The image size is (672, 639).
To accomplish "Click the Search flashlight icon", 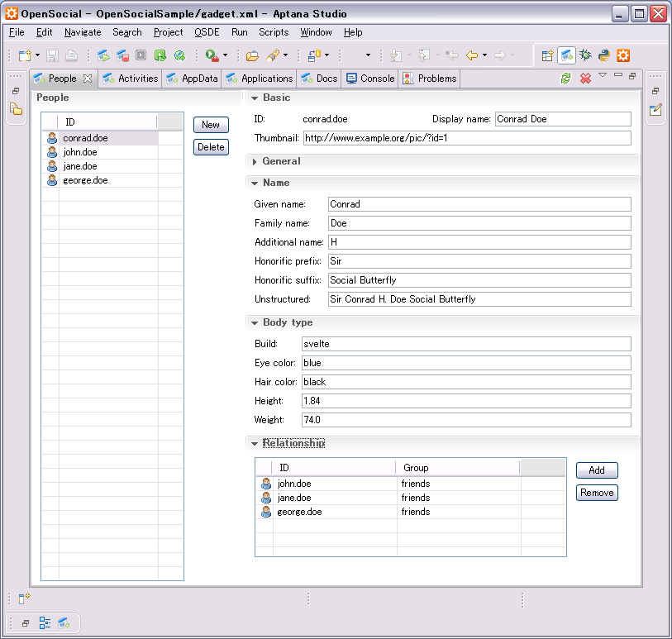I will [x=273, y=55].
